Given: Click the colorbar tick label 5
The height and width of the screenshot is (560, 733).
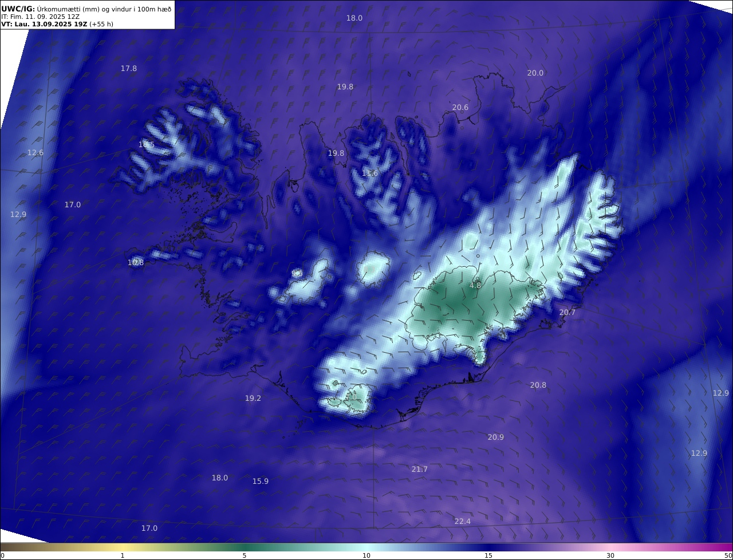Looking at the screenshot, I should 245,555.
